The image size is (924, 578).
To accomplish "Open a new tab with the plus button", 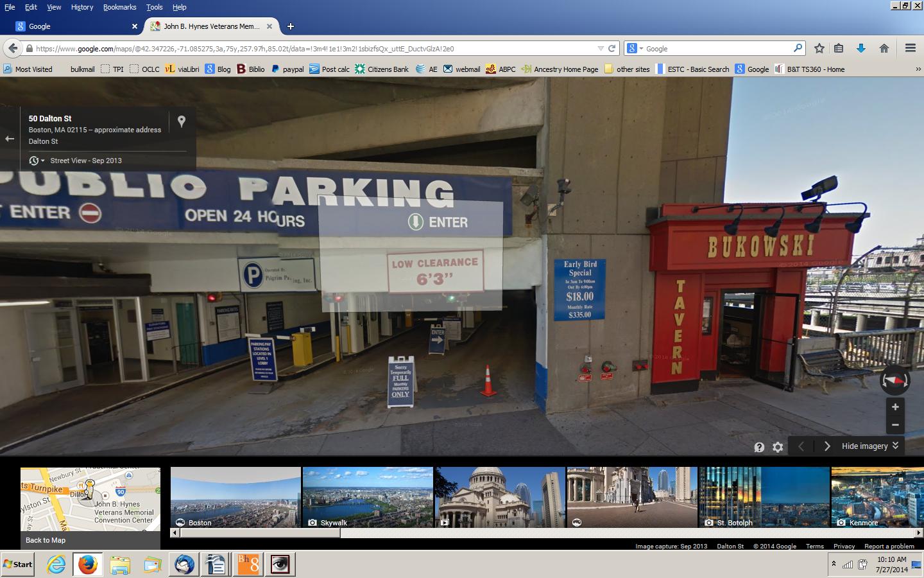I will (291, 26).
